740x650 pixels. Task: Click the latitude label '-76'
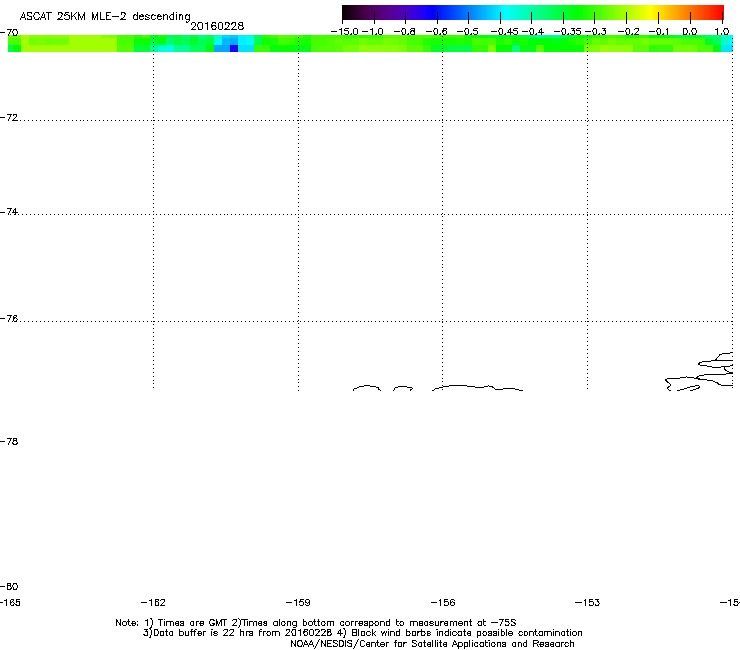tap(9, 319)
